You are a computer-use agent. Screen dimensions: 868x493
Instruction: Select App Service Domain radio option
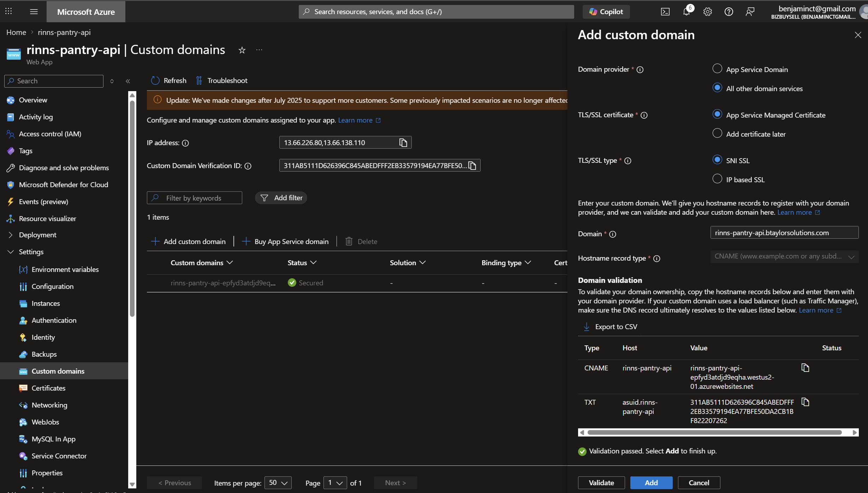click(717, 69)
